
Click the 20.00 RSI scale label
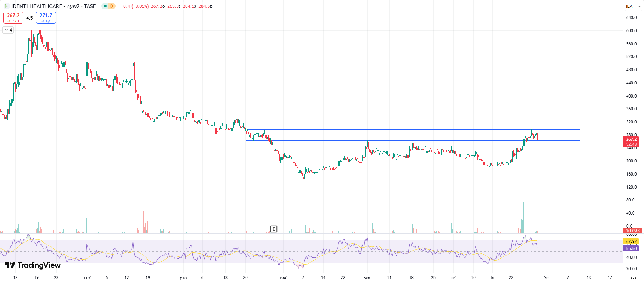(x=631, y=269)
